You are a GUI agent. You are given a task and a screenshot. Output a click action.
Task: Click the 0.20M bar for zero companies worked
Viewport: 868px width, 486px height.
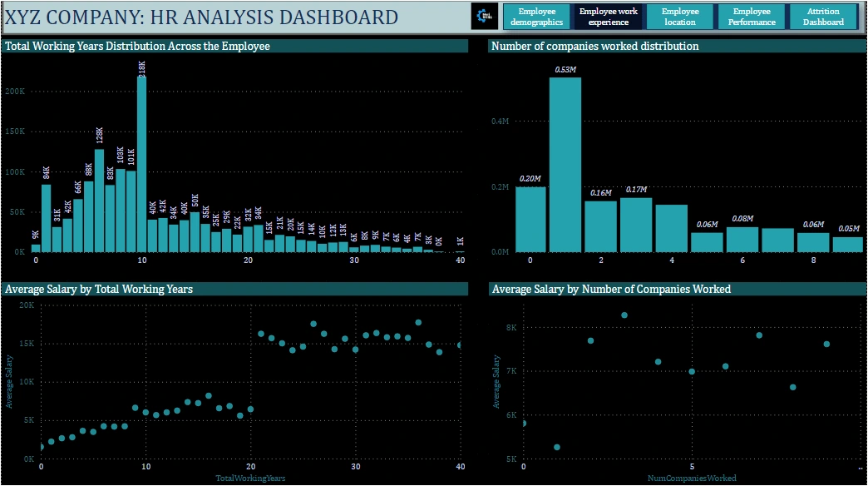(x=530, y=220)
